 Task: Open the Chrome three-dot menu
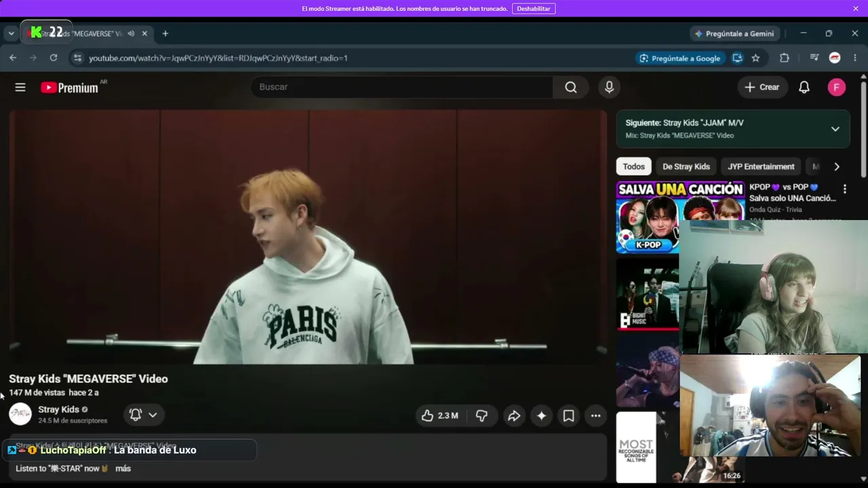pos(854,58)
